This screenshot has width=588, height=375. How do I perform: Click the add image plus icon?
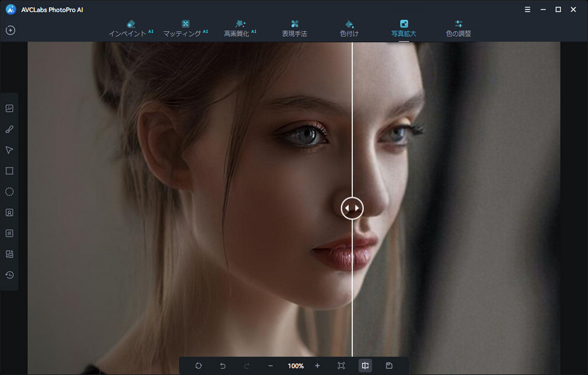(x=11, y=30)
